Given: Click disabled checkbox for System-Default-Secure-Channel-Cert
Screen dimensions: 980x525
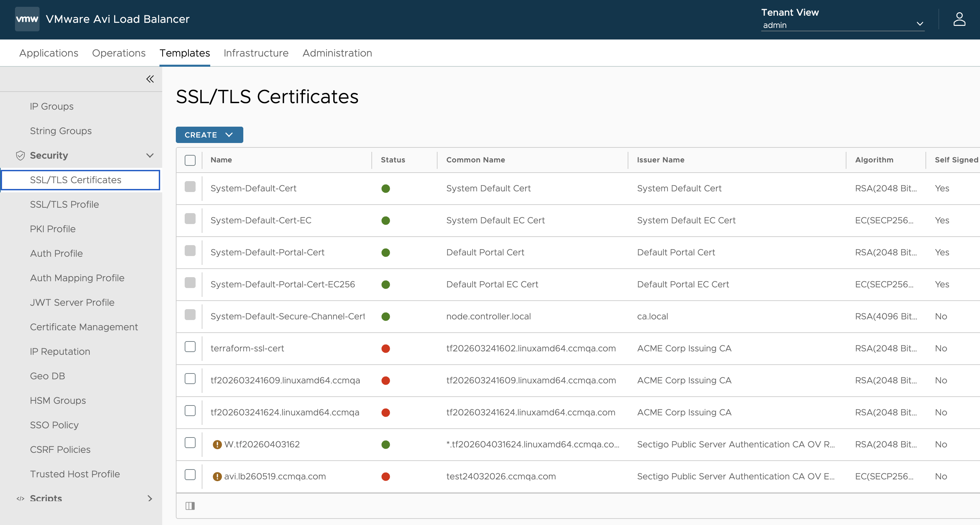Looking at the screenshot, I should [x=190, y=314].
